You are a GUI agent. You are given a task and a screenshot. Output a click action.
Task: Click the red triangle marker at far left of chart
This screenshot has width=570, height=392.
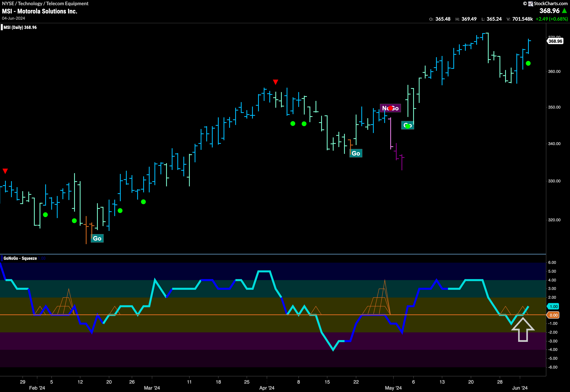coord(5,171)
